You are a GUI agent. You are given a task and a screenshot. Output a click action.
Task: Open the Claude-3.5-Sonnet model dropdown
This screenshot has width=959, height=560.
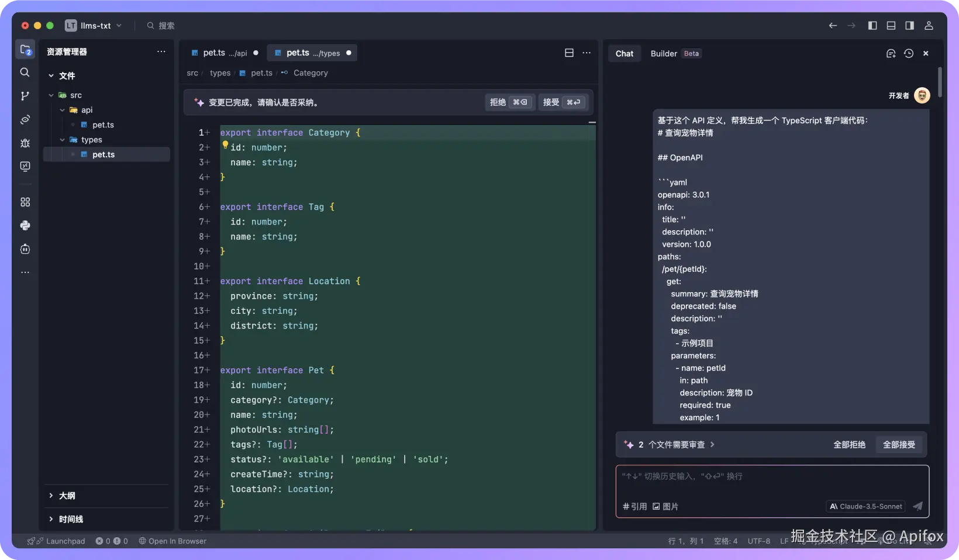click(x=865, y=506)
